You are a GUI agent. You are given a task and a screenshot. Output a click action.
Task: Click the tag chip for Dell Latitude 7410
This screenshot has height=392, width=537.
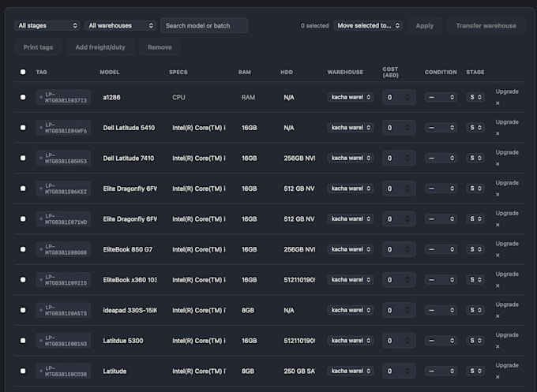(63, 158)
